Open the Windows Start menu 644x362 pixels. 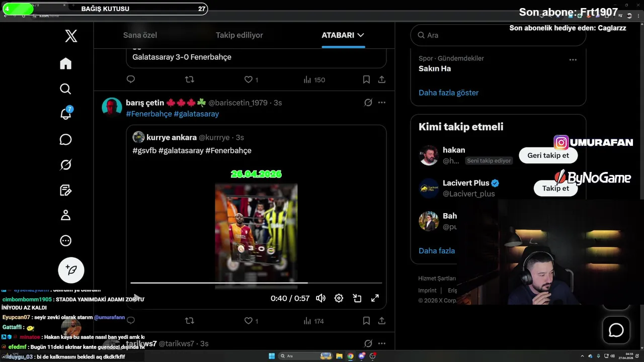click(x=272, y=356)
